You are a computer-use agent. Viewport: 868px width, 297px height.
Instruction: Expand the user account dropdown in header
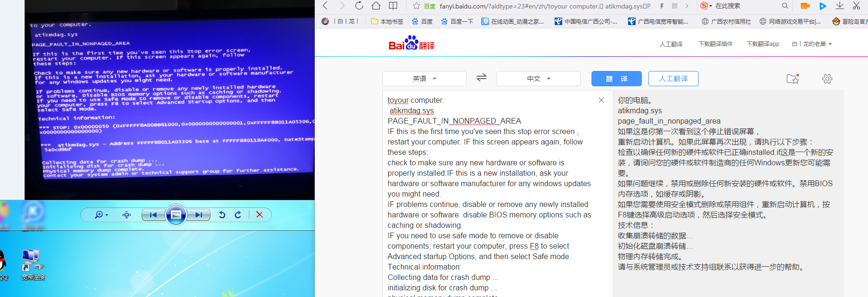point(812,44)
